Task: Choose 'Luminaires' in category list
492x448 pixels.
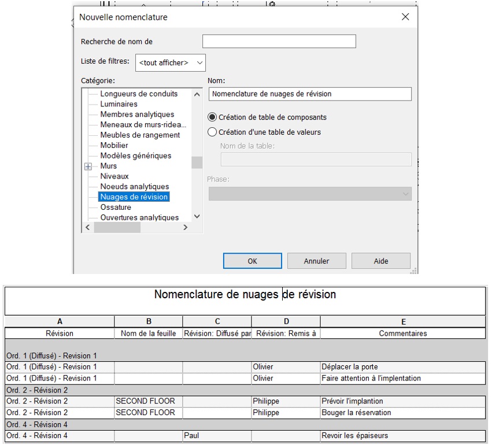Action: coord(119,104)
